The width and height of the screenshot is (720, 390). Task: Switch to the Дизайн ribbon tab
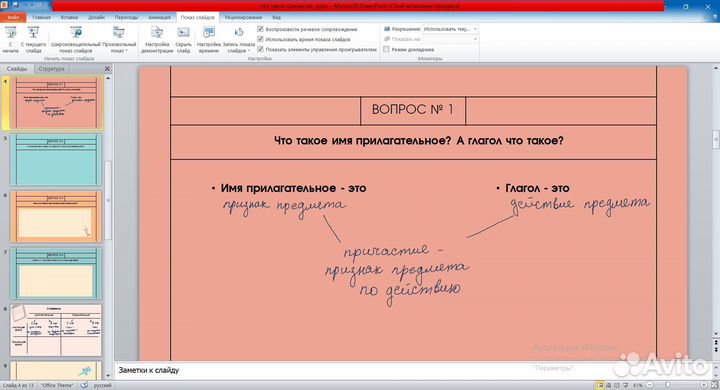click(x=96, y=17)
